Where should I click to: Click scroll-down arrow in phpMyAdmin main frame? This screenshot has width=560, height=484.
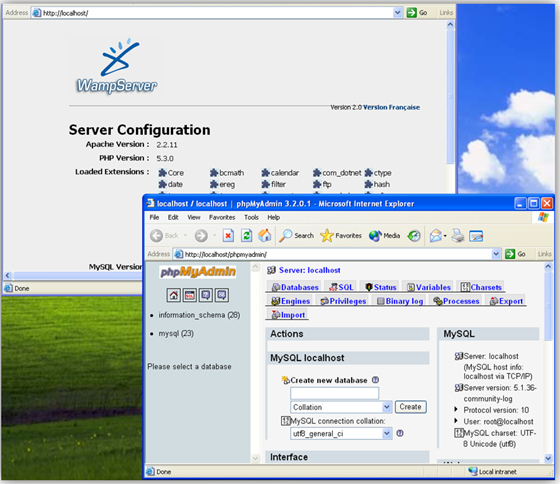pyautogui.click(x=549, y=458)
